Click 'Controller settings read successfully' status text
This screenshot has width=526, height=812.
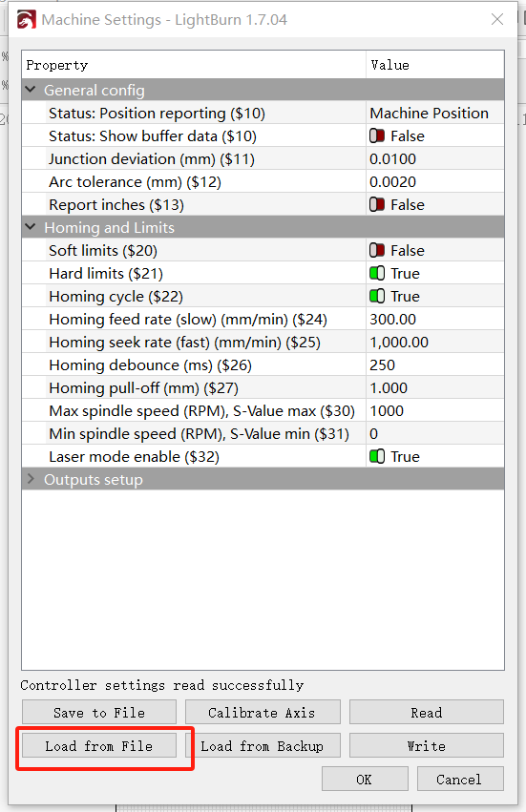pyautogui.click(x=162, y=685)
